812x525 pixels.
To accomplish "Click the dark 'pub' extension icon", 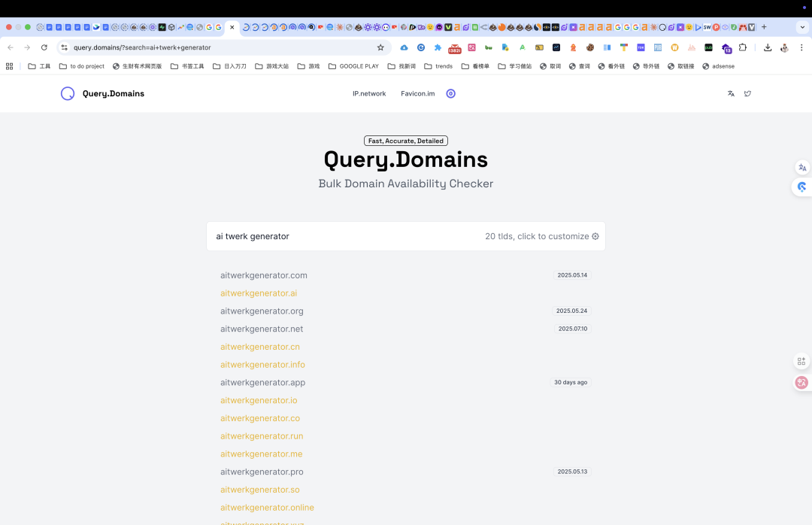I will (708, 47).
